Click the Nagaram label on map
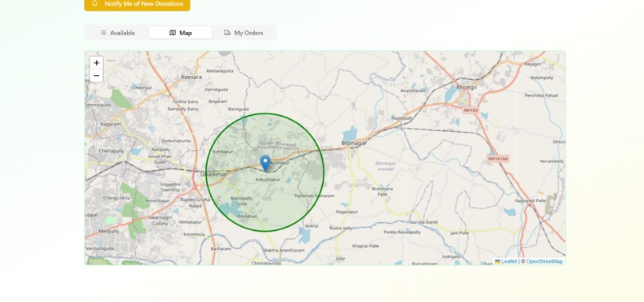Image resolution: width=644 pixels, height=302 pixels. [111, 124]
